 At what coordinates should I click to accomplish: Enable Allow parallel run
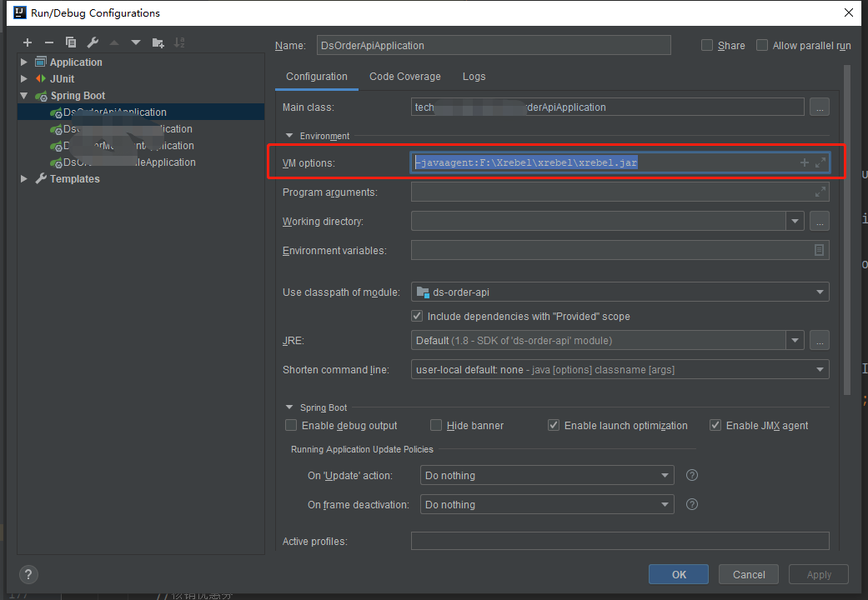pos(762,45)
